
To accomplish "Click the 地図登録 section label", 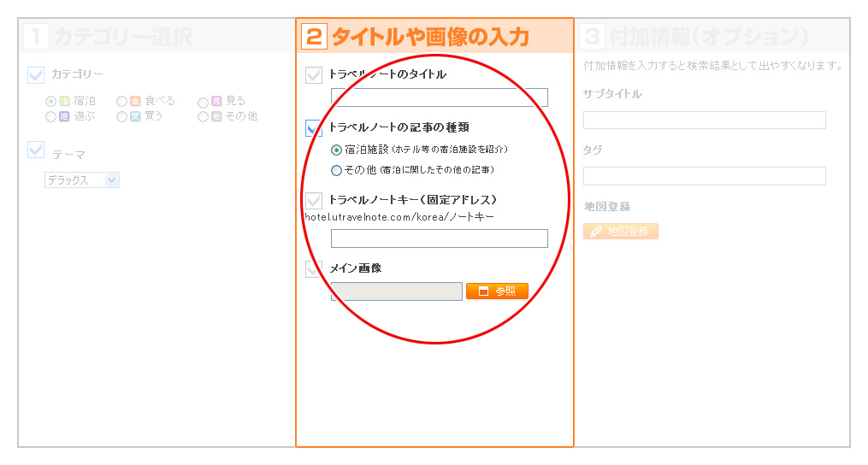I will click(606, 207).
